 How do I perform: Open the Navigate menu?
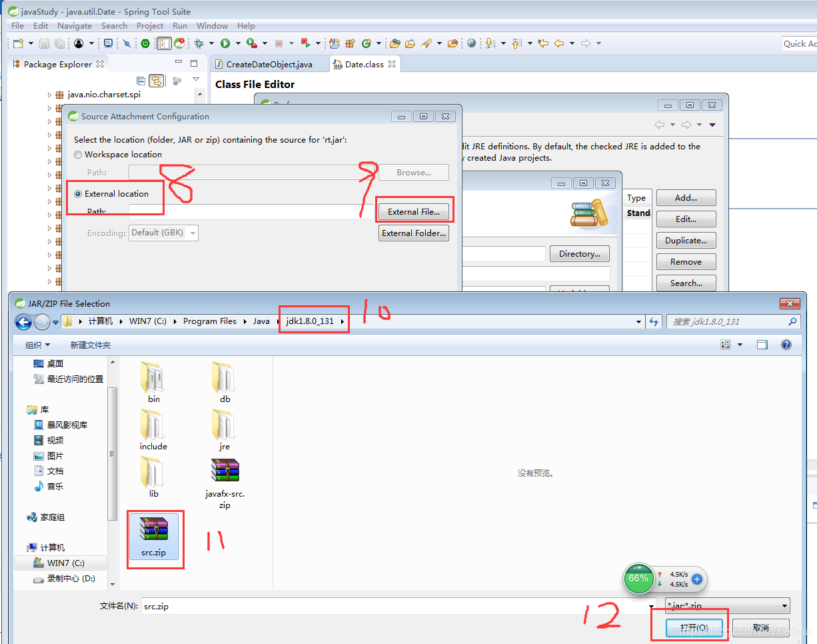(75, 25)
